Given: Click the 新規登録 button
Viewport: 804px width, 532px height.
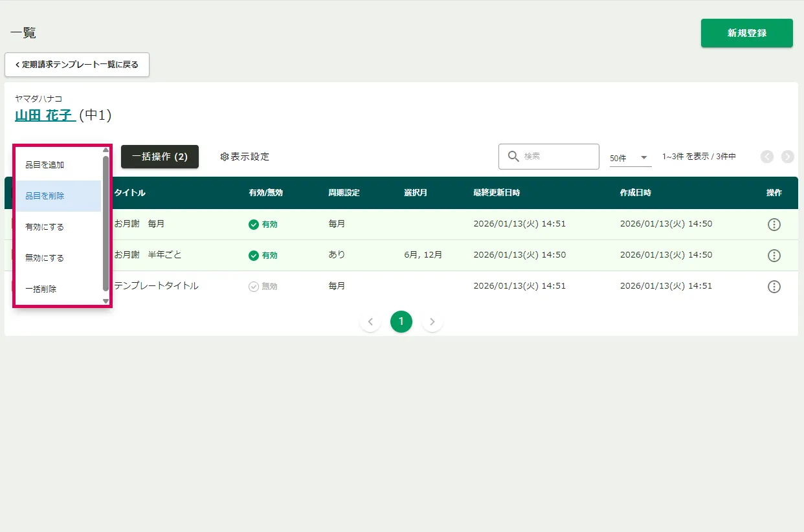Looking at the screenshot, I should pyautogui.click(x=746, y=33).
